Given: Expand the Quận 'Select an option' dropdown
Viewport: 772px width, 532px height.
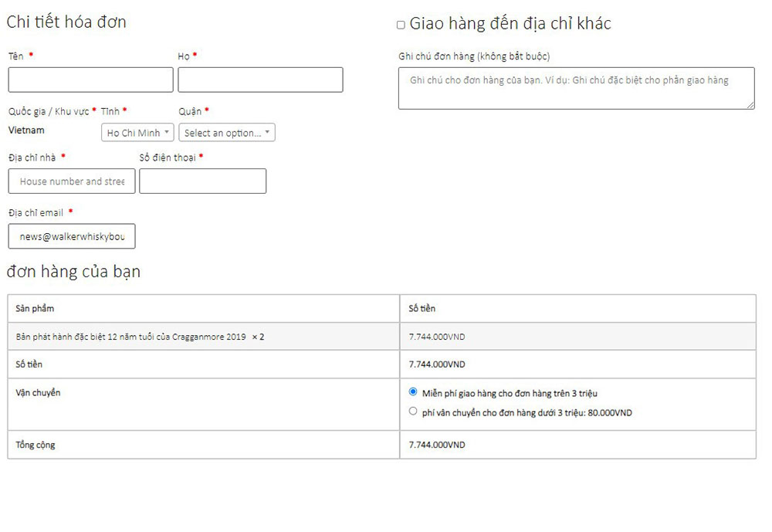Looking at the screenshot, I should [227, 133].
